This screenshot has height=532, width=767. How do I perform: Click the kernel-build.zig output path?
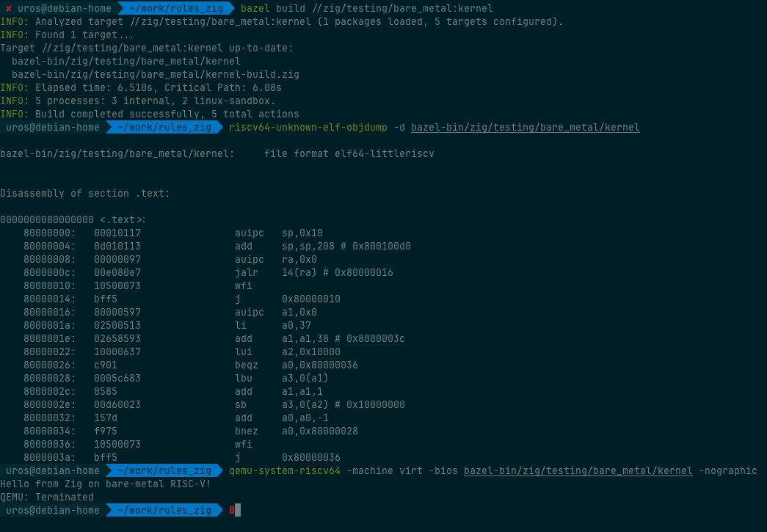(155, 74)
